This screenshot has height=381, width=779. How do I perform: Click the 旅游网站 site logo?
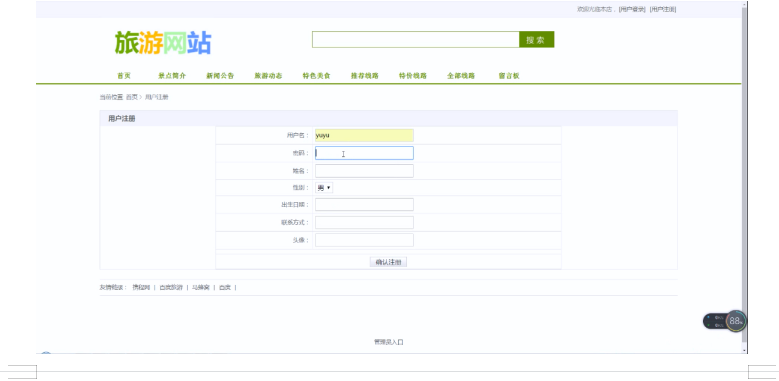pyautogui.click(x=162, y=43)
